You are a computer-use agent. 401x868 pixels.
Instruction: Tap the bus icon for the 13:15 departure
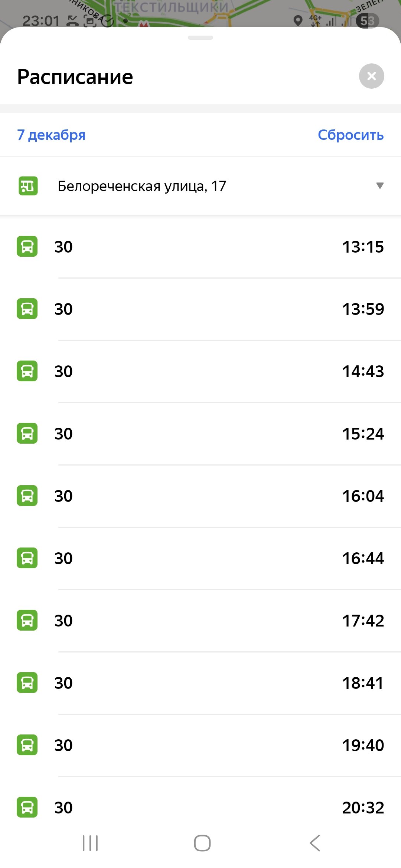click(x=27, y=247)
